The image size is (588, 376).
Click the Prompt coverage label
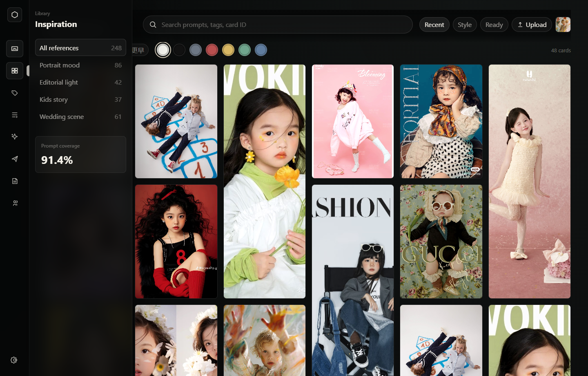[x=60, y=146]
